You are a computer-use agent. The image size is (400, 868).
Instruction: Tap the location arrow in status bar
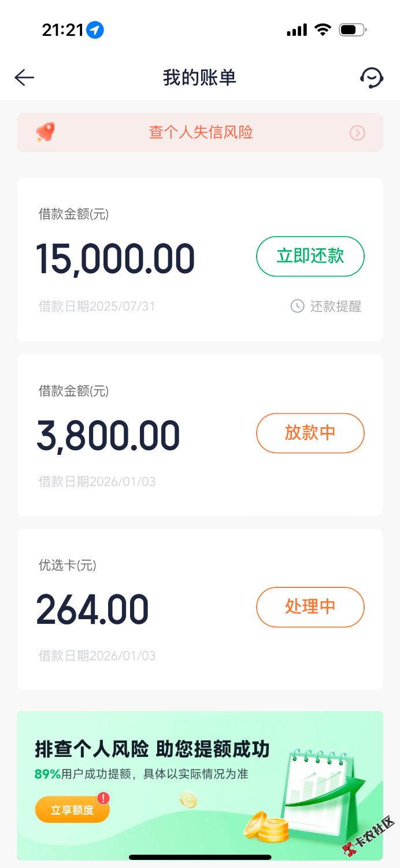tap(95, 30)
